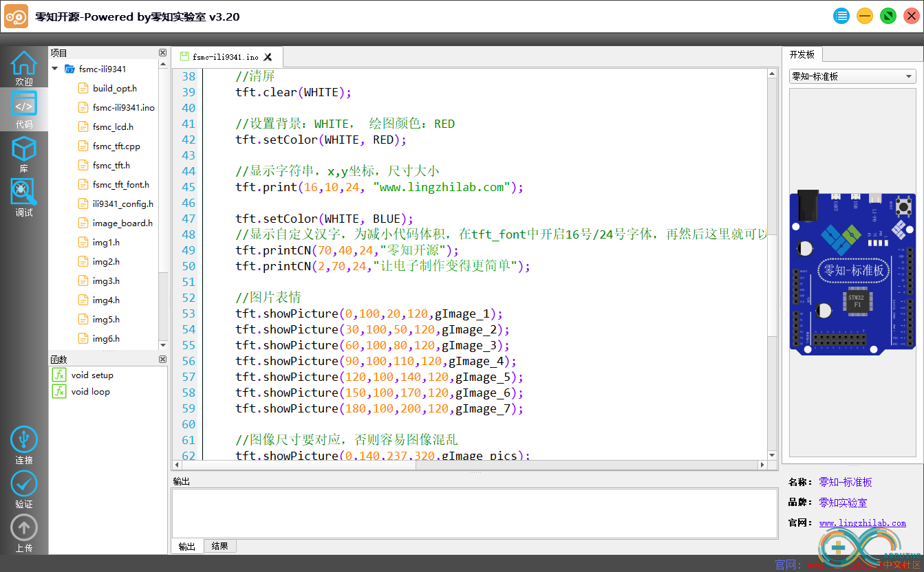Viewport: 924px width, 572px height.
Task: Jump to the void loop function
Action: [x=90, y=391]
